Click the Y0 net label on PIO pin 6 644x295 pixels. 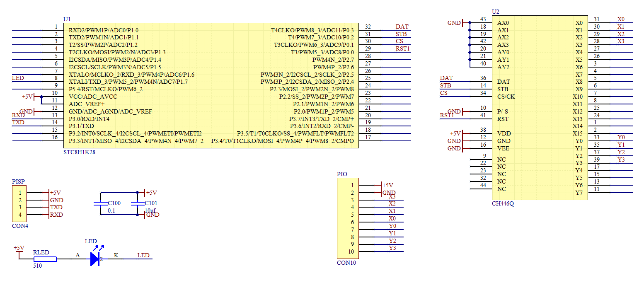coord(392,226)
